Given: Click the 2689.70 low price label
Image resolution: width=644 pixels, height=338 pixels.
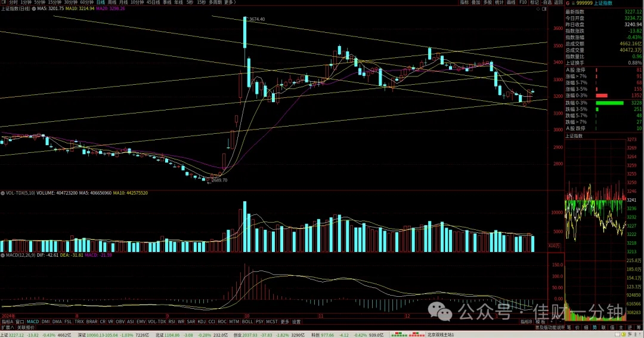Looking at the screenshot, I should pyautogui.click(x=219, y=180).
